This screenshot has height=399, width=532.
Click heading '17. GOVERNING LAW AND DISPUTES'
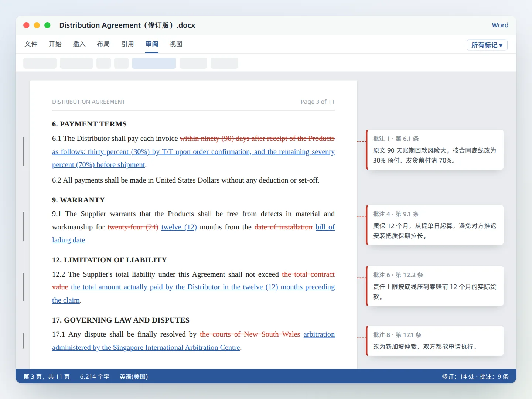click(121, 320)
